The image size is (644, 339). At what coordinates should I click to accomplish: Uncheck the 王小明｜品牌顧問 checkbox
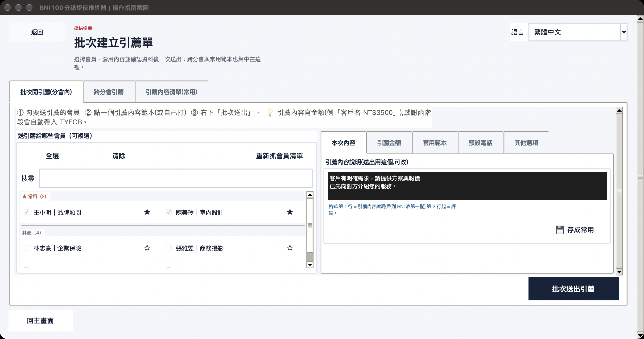click(x=26, y=212)
